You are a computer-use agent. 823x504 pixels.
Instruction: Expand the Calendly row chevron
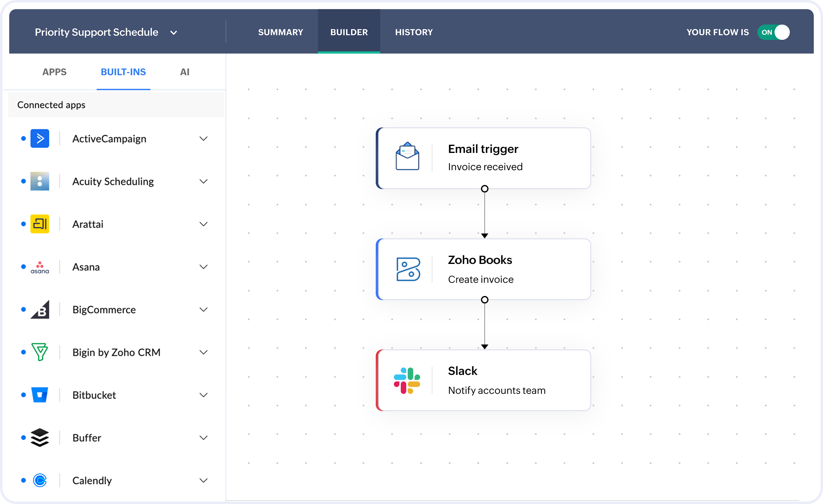[203, 481]
